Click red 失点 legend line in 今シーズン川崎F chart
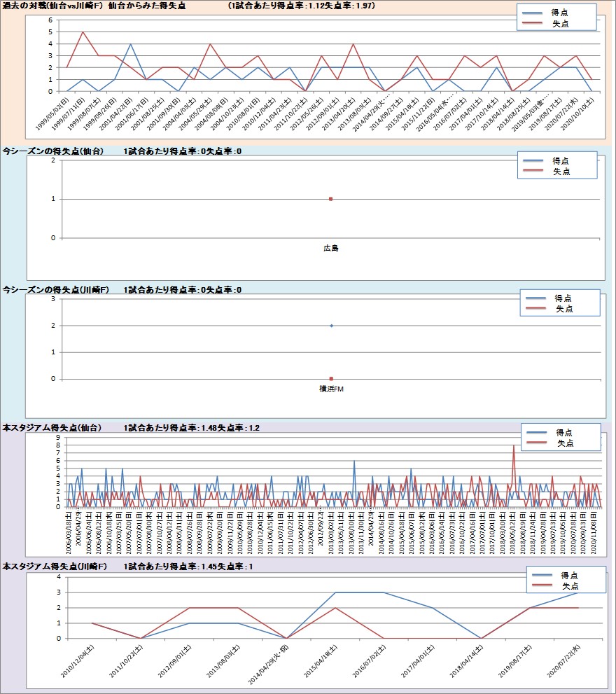The image size is (616, 694). click(x=537, y=309)
